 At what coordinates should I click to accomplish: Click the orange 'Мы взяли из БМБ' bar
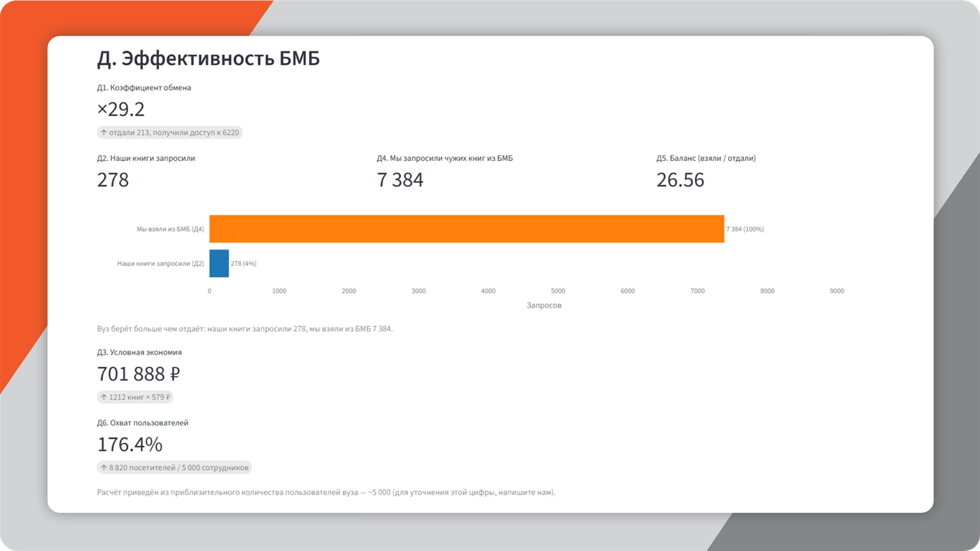467,229
